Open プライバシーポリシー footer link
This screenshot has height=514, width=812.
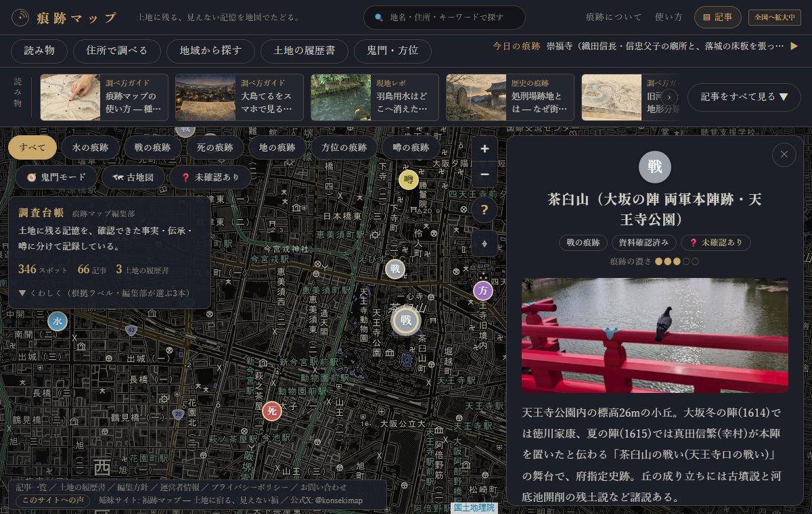click(250, 487)
